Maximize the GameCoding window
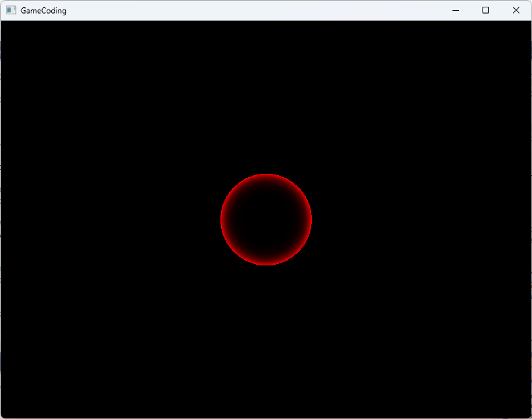Screen dimensions: 532x419 [x=485, y=10]
